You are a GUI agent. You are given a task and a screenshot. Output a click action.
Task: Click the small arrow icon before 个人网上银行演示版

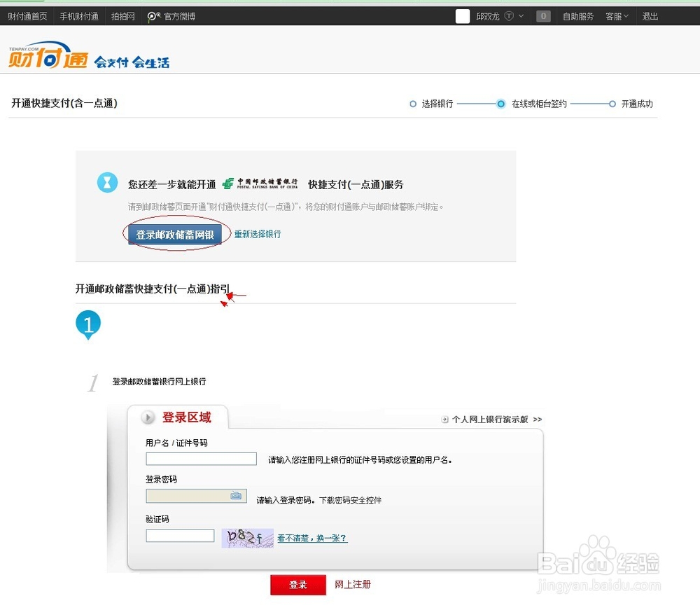(x=444, y=420)
